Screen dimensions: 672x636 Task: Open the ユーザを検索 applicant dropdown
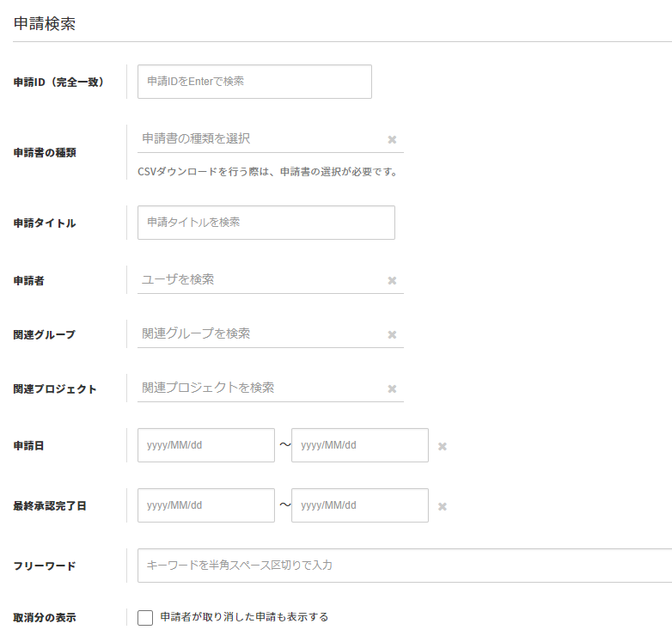click(258, 279)
